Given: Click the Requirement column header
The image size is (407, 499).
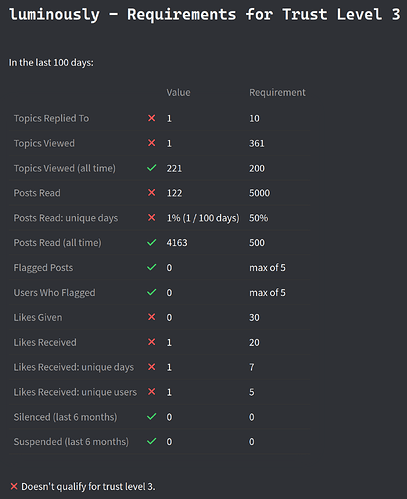Looking at the screenshot, I should (x=277, y=92).
